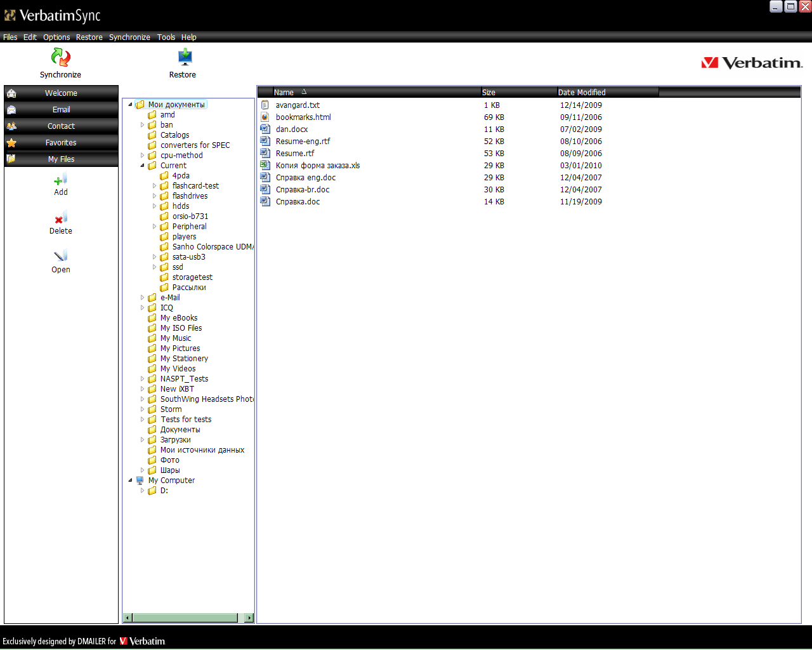This screenshot has width=812, height=650.
Task: Click the house icon beside Welcome
Action: pos(11,93)
